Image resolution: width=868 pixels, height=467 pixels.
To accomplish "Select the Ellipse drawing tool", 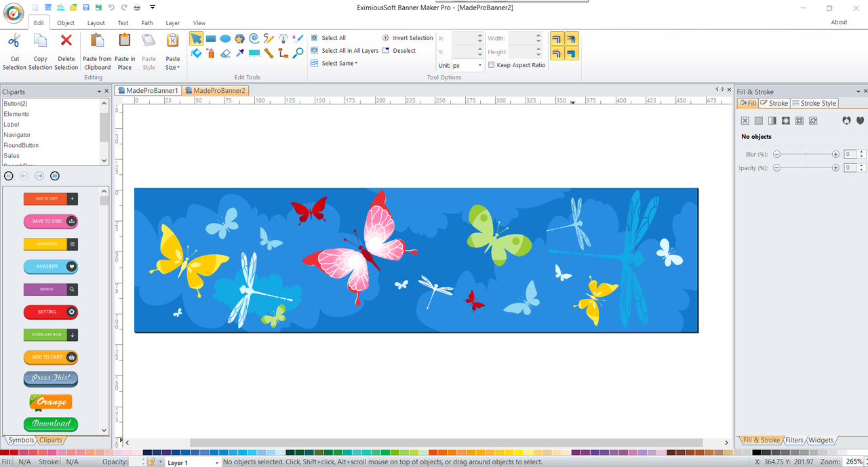I will click(x=225, y=39).
